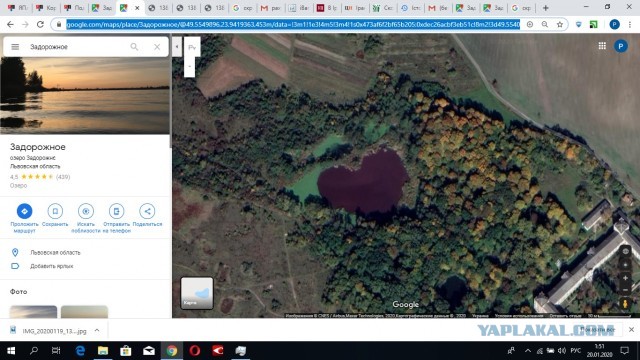The width and height of the screenshot is (640, 360).
Task: Show hidden system tray icons
Action: click(x=528, y=351)
